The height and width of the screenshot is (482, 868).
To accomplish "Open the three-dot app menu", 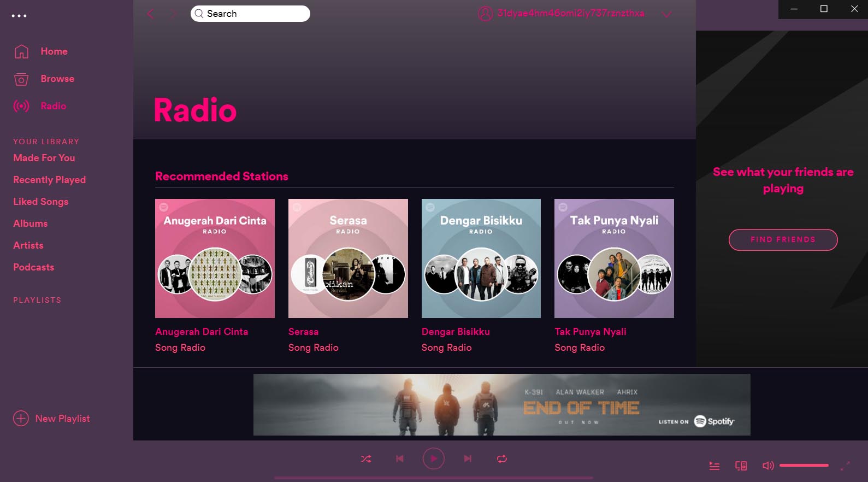I will pos(19,16).
